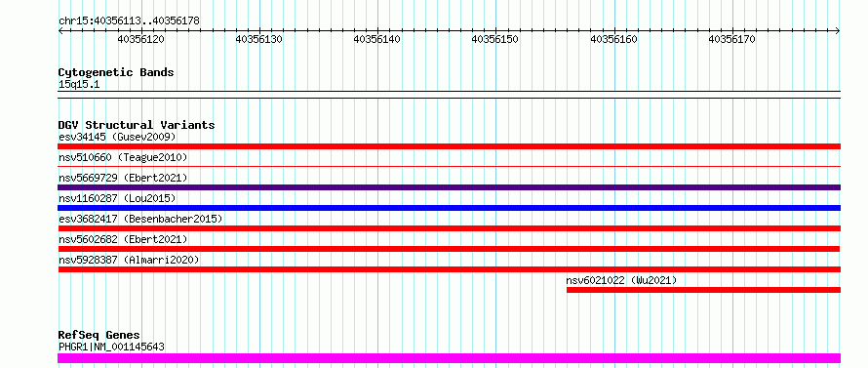Select the red bar under nsv5602682

pyautogui.click(x=449, y=249)
